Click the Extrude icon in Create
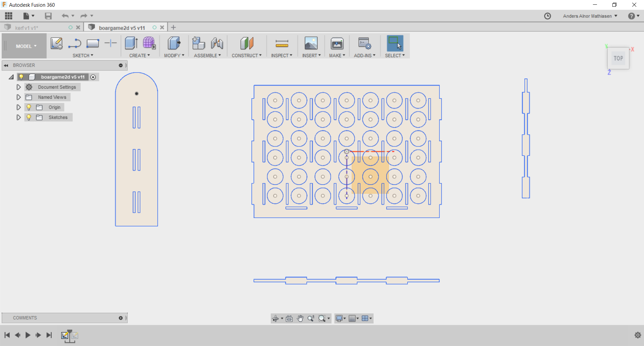644x346 pixels. click(131, 43)
